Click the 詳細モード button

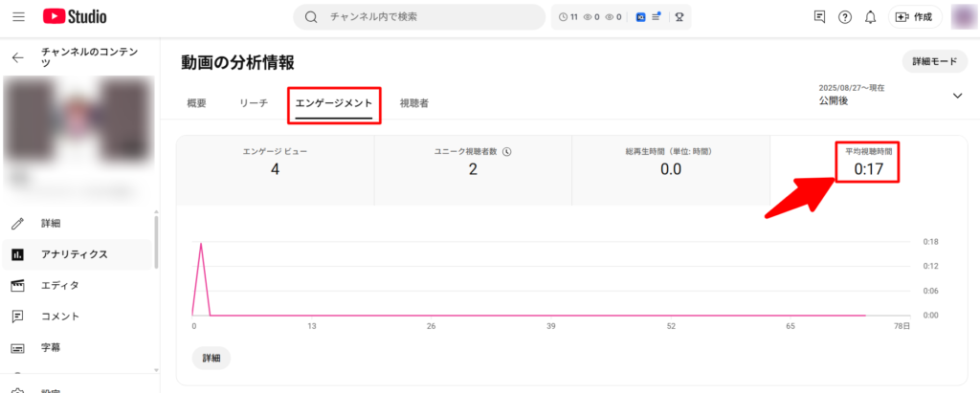[x=934, y=61]
